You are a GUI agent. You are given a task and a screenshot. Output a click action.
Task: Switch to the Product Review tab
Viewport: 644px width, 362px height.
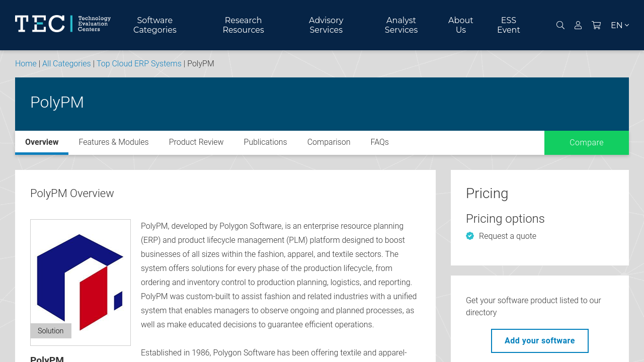196,142
